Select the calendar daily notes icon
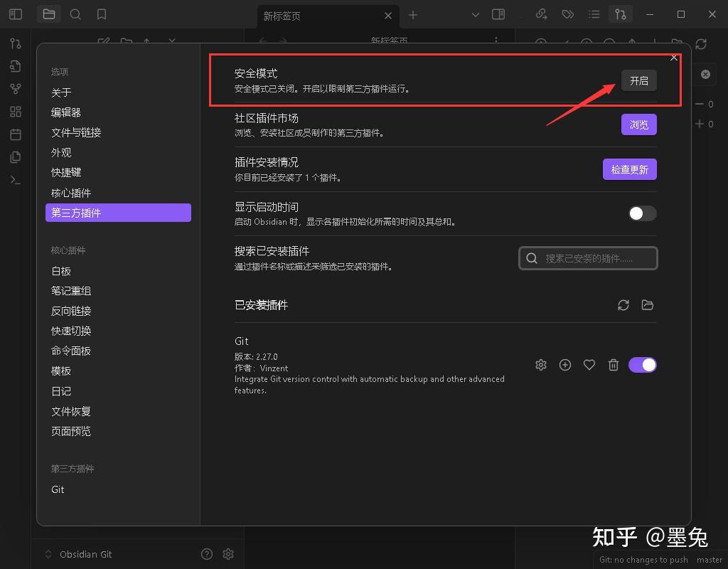Image resolution: width=728 pixels, height=569 pixels. click(x=15, y=134)
